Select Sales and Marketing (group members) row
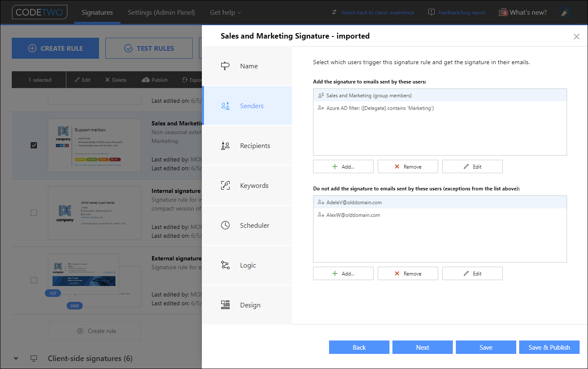 [440, 95]
